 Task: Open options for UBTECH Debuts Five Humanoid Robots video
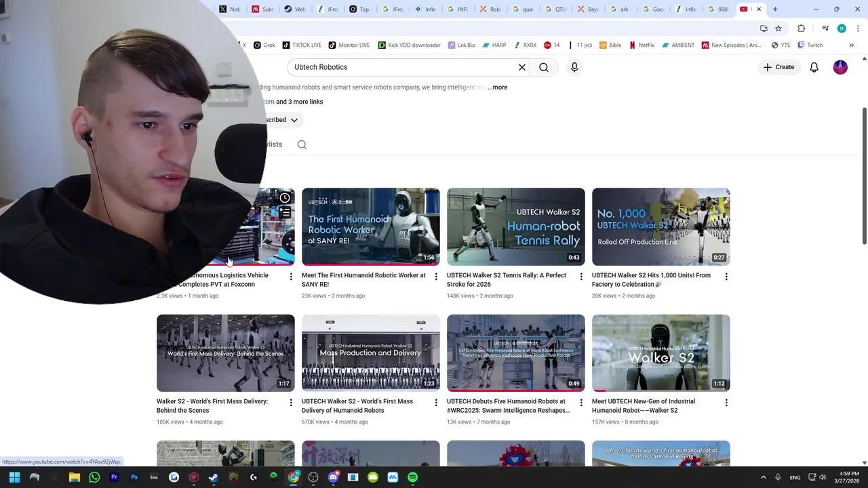pyautogui.click(x=581, y=403)
